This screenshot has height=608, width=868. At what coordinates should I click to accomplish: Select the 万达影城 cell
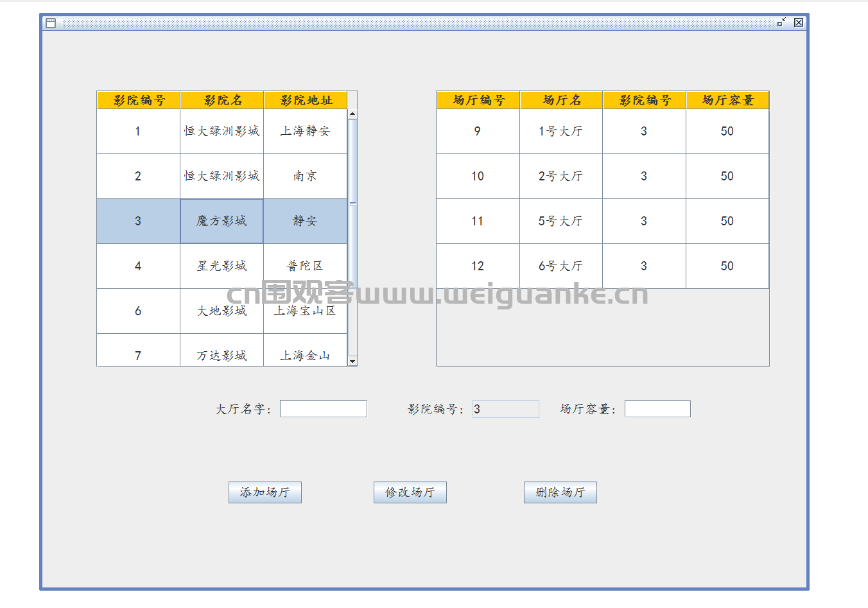[x=222, y=350]
